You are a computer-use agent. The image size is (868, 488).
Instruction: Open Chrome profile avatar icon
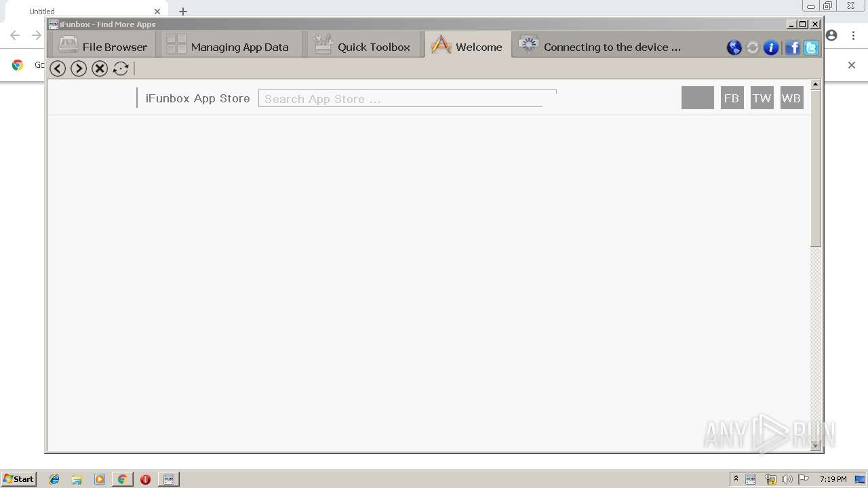coord(831,35)
